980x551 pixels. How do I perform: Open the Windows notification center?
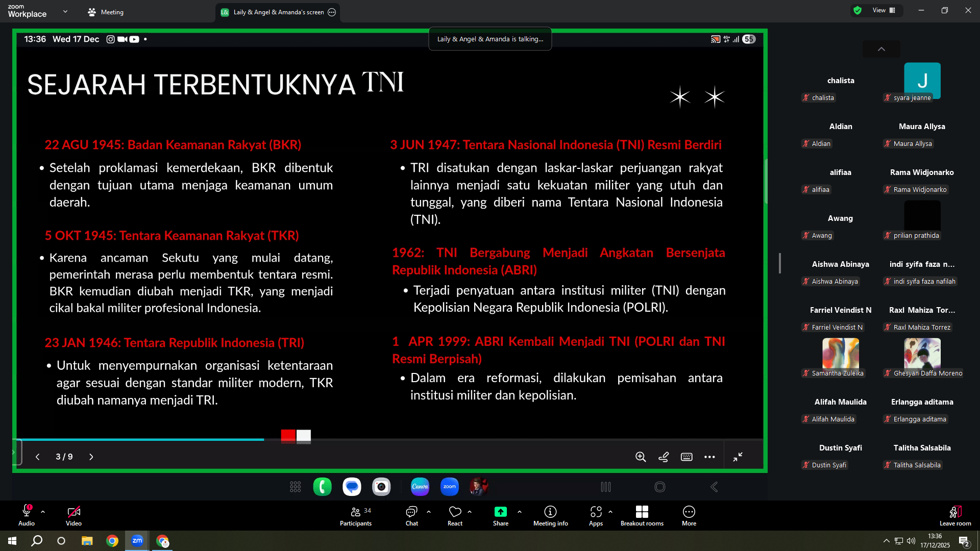click(964, 541)
